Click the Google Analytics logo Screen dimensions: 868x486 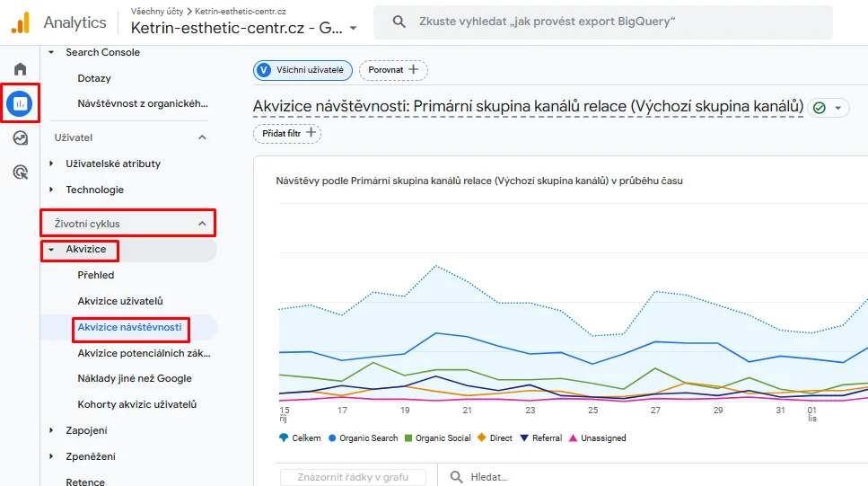(x=21, y=23)
